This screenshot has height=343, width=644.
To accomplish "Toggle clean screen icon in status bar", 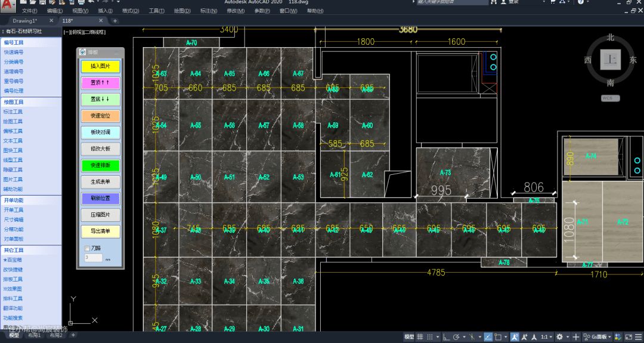I will pos(628,337).
